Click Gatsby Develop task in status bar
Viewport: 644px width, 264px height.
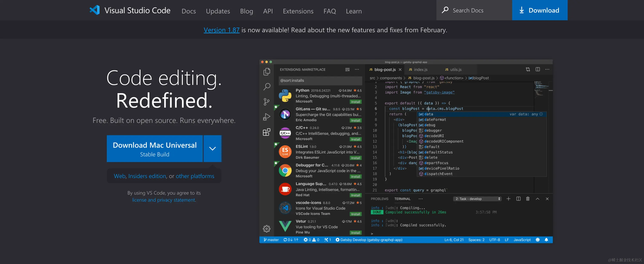pyautogui.click(x=369, y=240)
